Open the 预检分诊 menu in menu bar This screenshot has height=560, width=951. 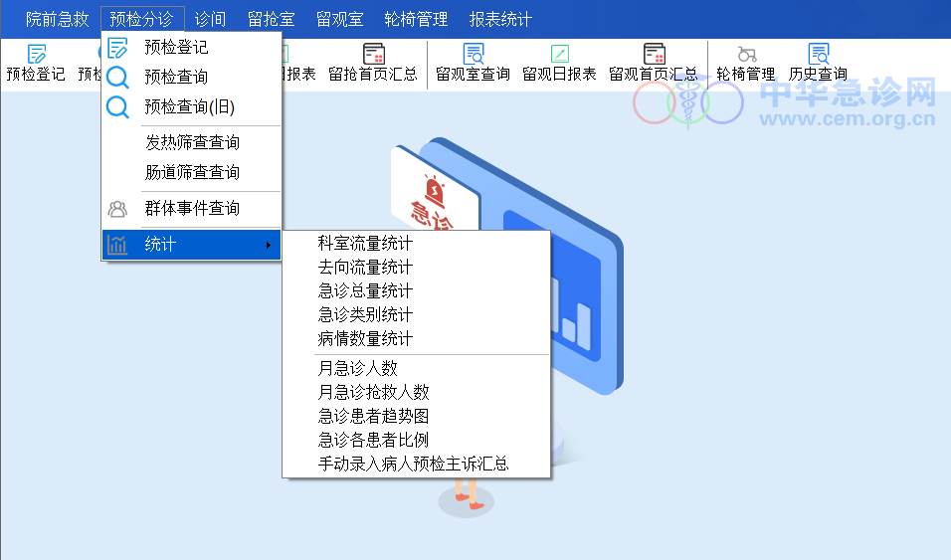(141, 19)
